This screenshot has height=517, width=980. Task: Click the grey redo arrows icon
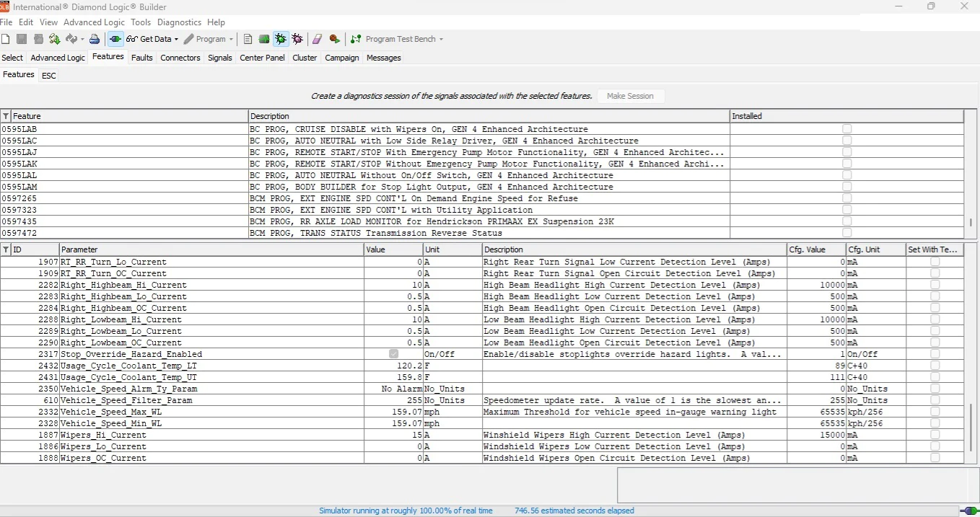[71, 39]
